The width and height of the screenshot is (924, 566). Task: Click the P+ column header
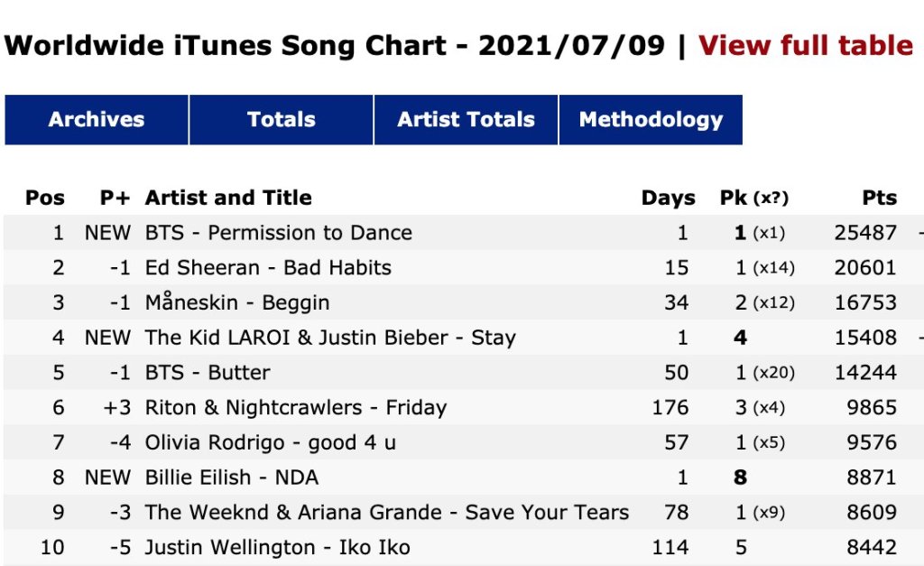[115, 198]
